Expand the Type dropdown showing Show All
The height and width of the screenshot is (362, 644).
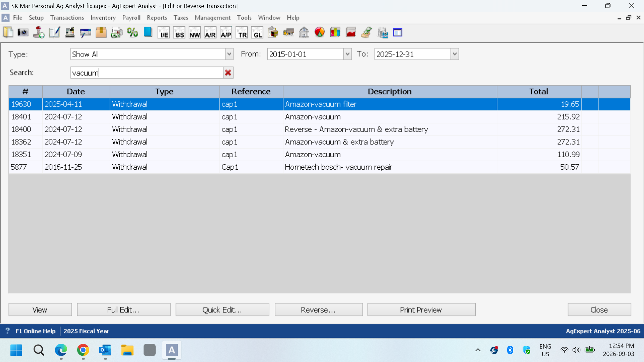229,54
